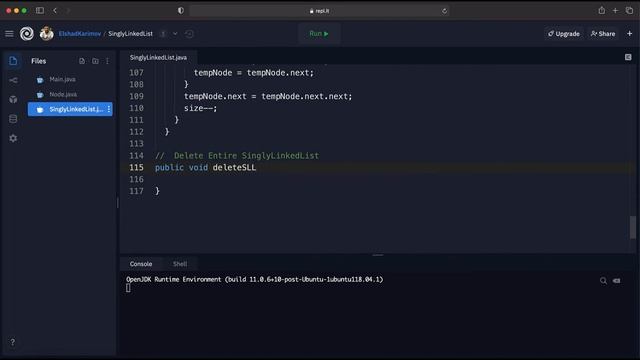This screenshot has height=360, width=640.
Task: Click the Upgrade button
Action: click(564, 34)
